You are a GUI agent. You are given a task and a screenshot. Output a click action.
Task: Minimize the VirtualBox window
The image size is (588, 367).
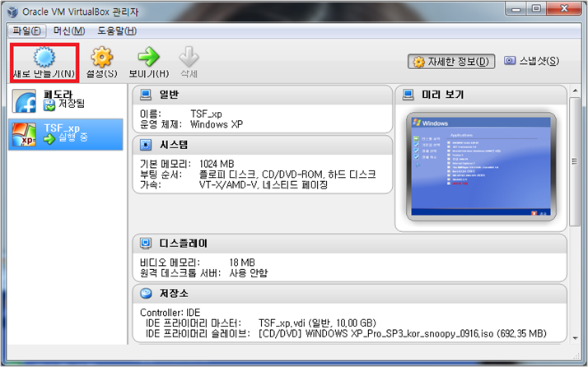point(516,9)
